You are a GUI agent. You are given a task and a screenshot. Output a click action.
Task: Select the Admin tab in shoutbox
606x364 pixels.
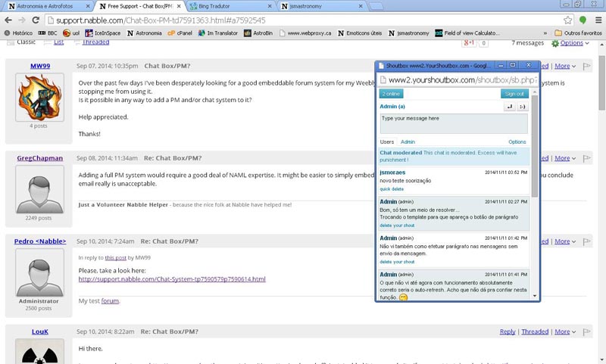[x=408, y=142]
